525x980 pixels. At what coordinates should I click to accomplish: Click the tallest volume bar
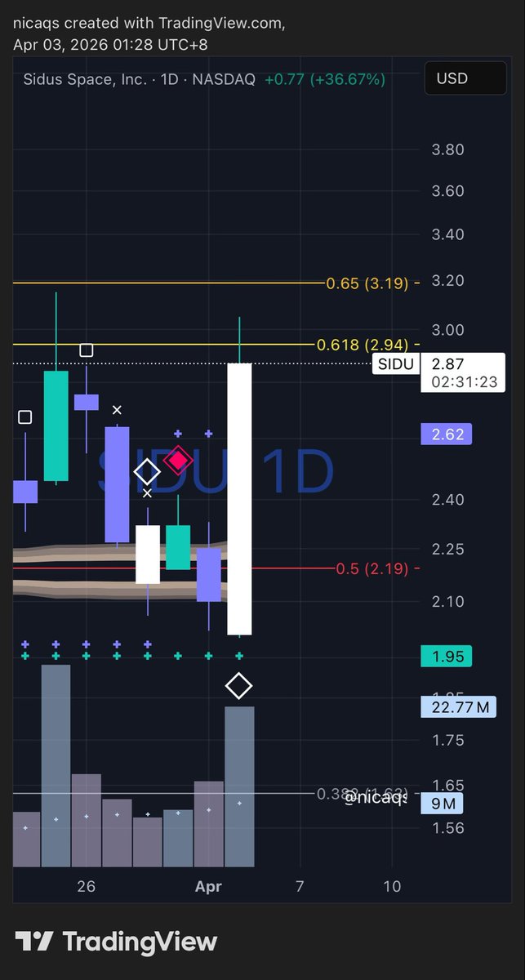pyautogui.click(x=56, y=766)
